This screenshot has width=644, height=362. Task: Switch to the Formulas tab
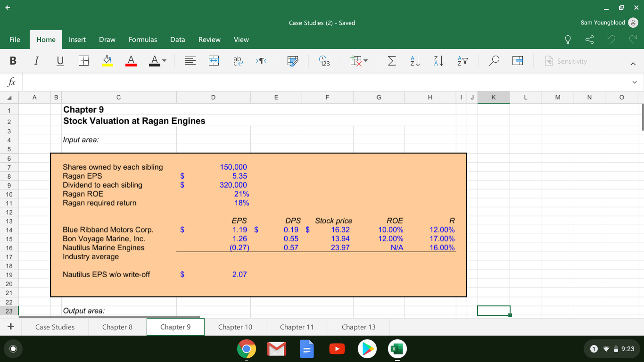(x=143, y=40)
